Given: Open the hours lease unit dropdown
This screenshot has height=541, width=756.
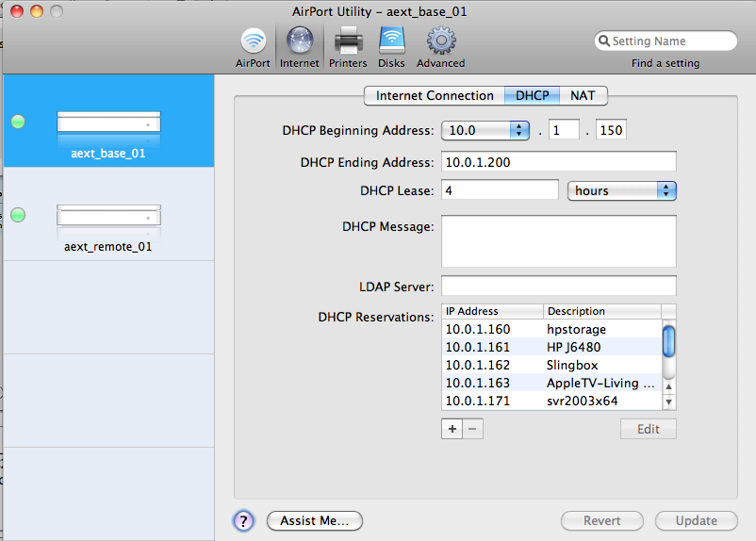Looking at the screenshot, I should [x=622, y=191].
